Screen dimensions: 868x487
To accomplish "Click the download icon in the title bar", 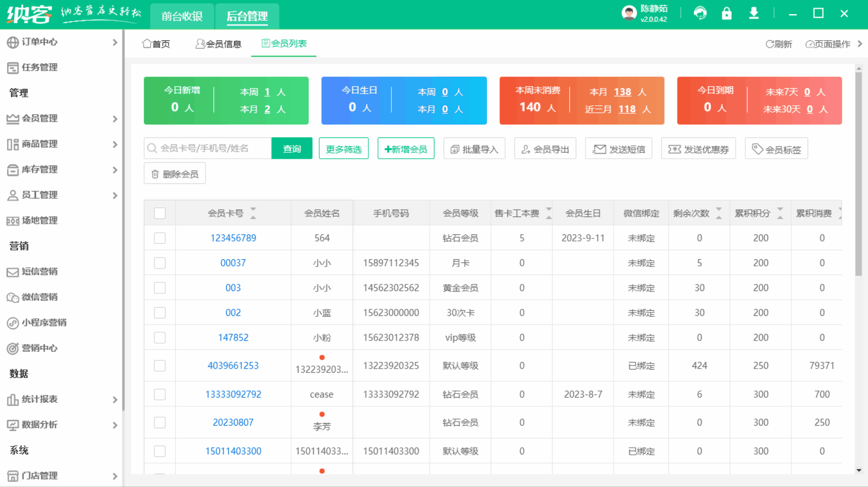I will [x=754, y=13].
